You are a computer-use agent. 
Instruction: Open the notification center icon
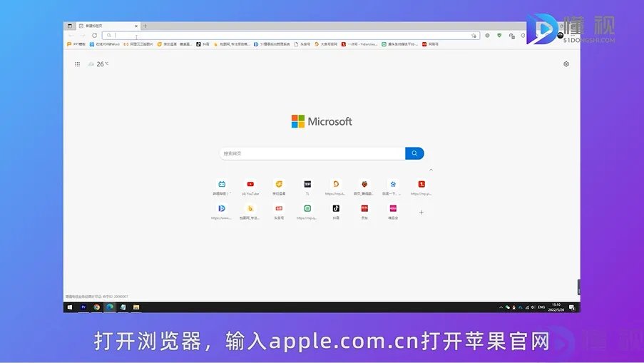click(572, 307)
